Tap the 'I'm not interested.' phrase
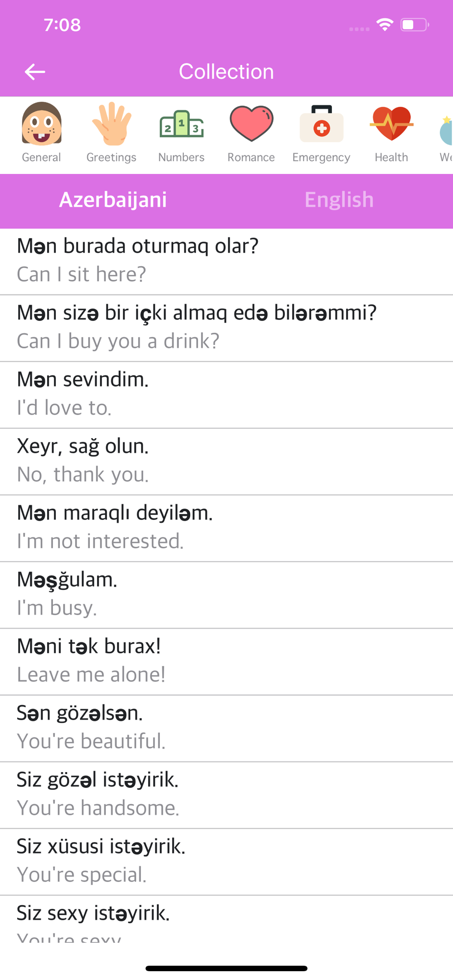 (226, 527)
